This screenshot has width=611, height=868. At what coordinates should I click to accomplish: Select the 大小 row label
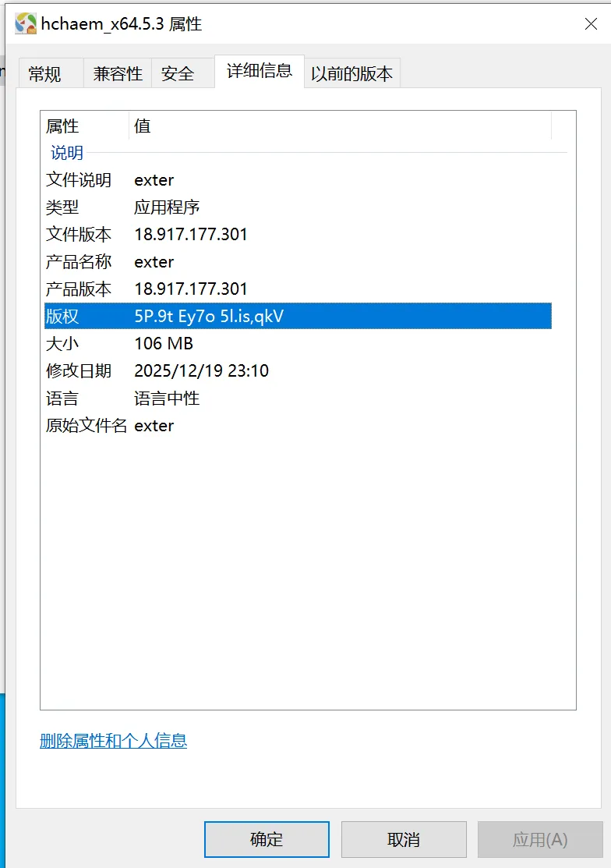coord(62,344)
